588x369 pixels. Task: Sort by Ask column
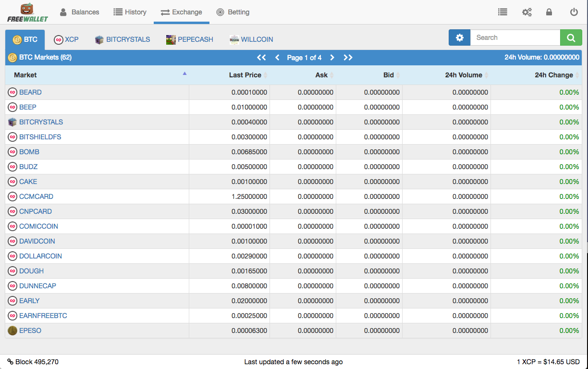pyautogui.click(x=303, y=75)
